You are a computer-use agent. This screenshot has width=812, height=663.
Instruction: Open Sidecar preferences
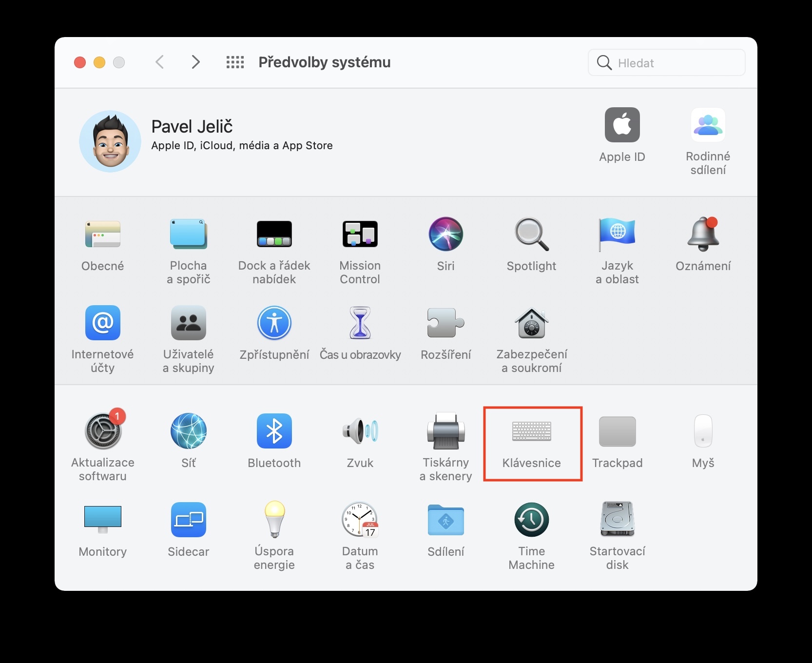[189, 530]
